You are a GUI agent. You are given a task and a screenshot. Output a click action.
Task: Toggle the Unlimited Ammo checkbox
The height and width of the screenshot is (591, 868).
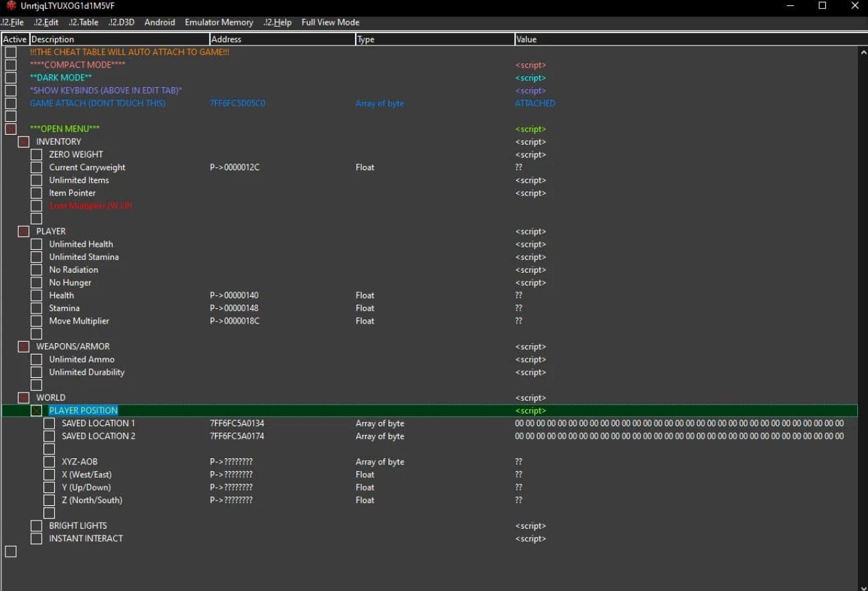(36, 359)
